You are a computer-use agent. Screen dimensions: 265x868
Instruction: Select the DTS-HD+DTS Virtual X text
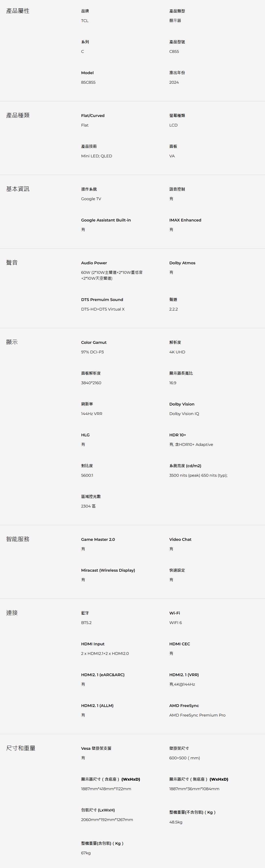click(x=102, y=309)
